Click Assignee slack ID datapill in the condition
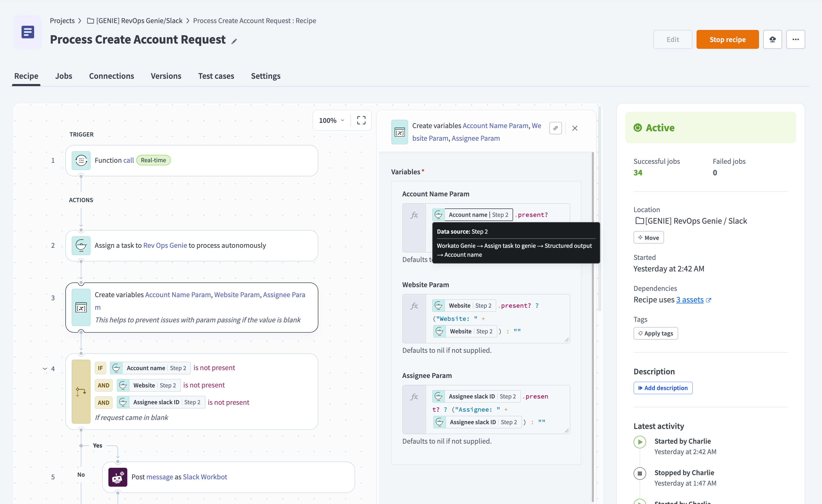Image resolution: width=822 pixels, height=504 pixels. [x=161, y=402]
